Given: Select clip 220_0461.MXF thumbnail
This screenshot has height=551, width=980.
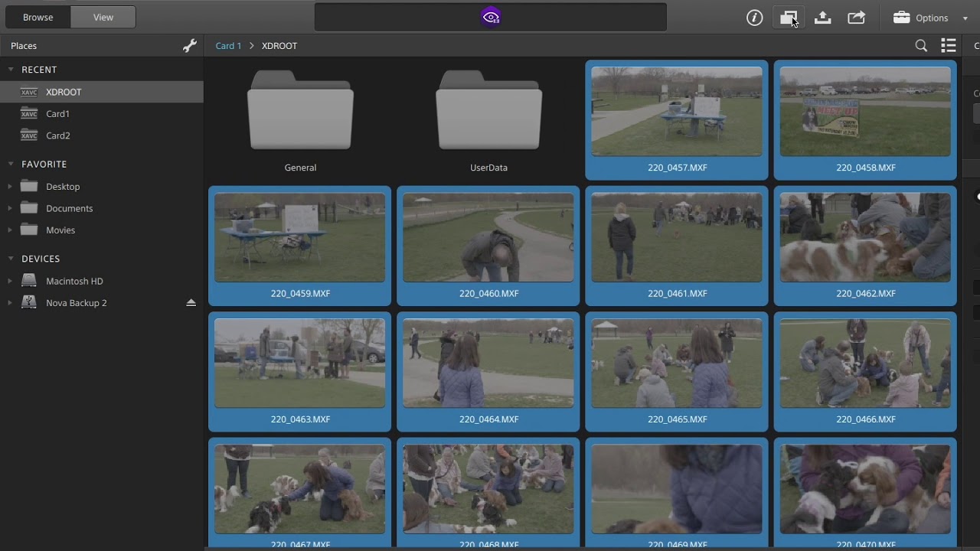Looking at the screenshot, I should point(677,237).
